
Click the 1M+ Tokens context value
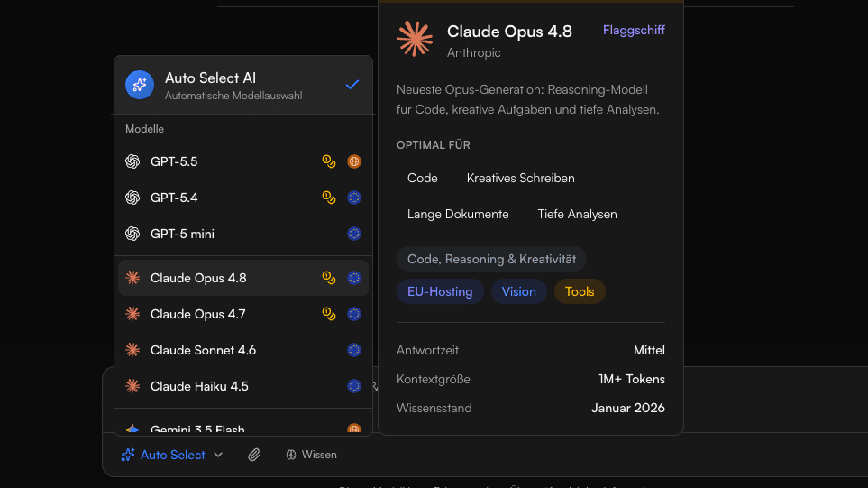[x=632, y=379]
